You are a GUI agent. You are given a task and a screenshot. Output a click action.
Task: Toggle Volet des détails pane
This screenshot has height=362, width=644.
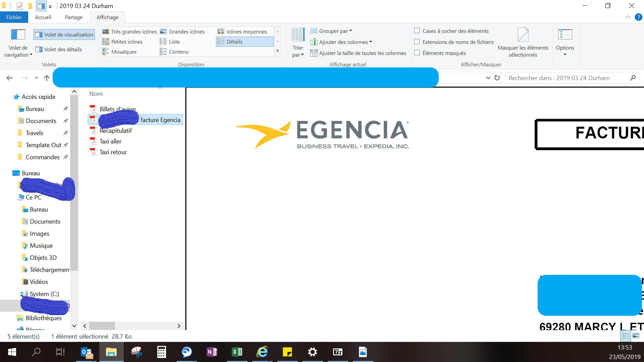point(58,49)
